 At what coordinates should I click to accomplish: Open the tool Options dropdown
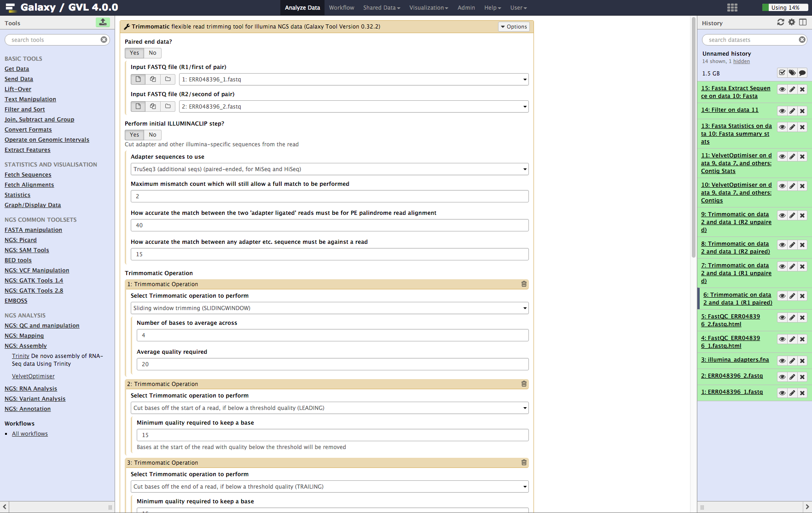(514, 27)
